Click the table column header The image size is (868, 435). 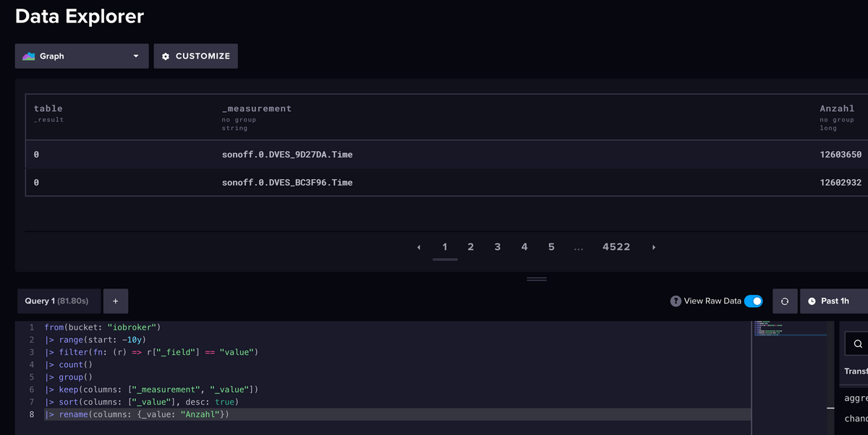pos(48,108)
